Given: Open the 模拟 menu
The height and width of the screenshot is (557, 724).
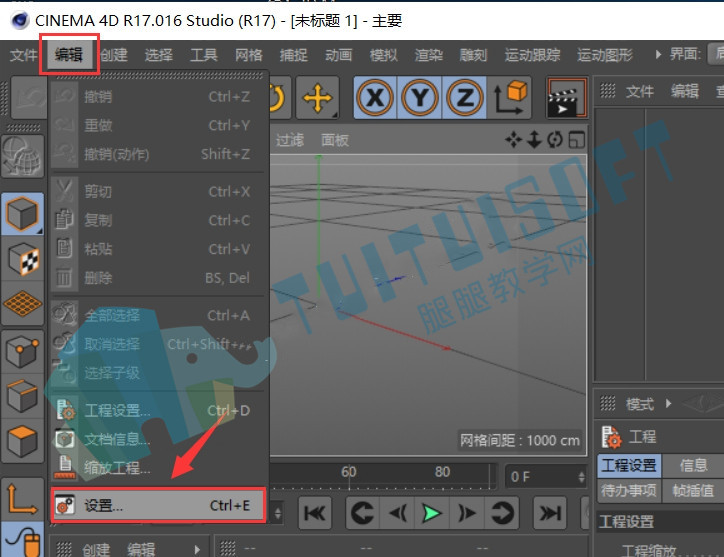Looking at the screenshot, I should pyautogui.click(x=384, y=55).
